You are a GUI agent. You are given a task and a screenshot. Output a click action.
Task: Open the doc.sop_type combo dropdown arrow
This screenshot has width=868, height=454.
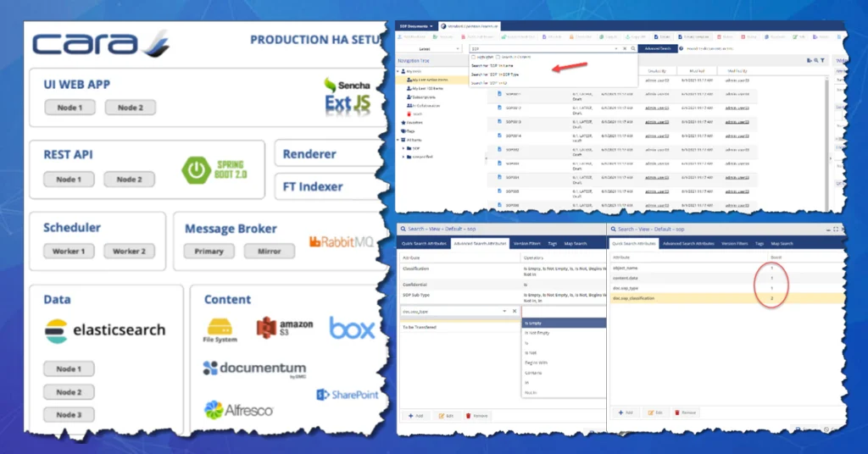point(504,312)
